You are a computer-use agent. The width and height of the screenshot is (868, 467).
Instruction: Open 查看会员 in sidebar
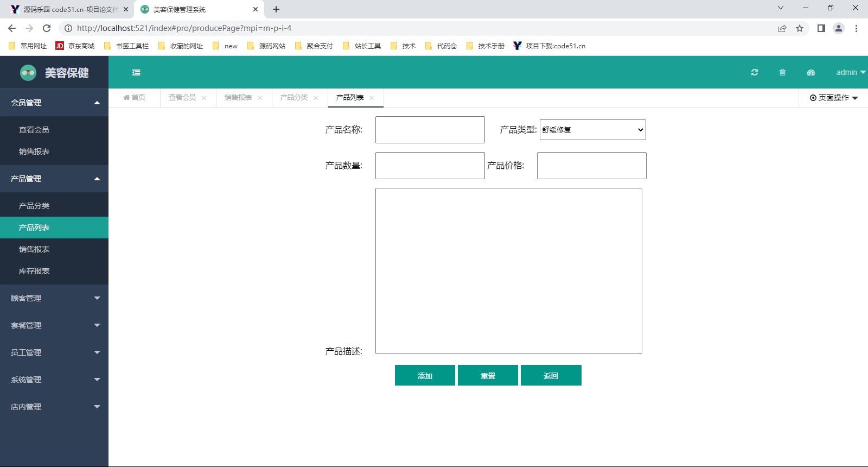(x=54, y=130)
